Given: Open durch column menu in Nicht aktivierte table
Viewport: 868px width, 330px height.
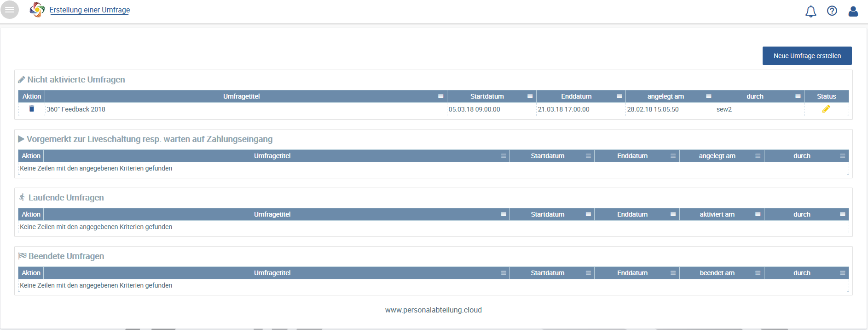Looking at the screenshot, I should point(798,96).
